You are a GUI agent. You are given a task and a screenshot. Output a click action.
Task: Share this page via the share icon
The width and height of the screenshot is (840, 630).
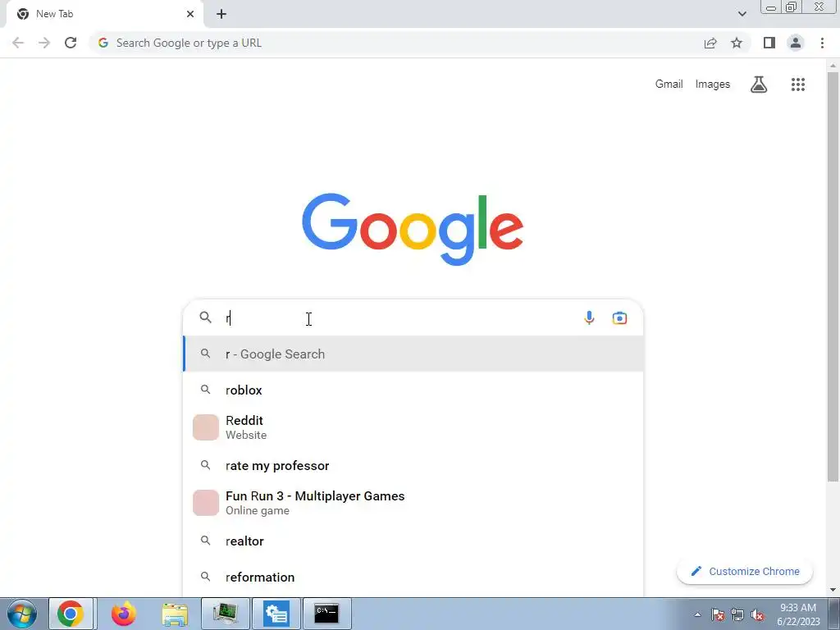pyautogui.click(x=710, y=43)
